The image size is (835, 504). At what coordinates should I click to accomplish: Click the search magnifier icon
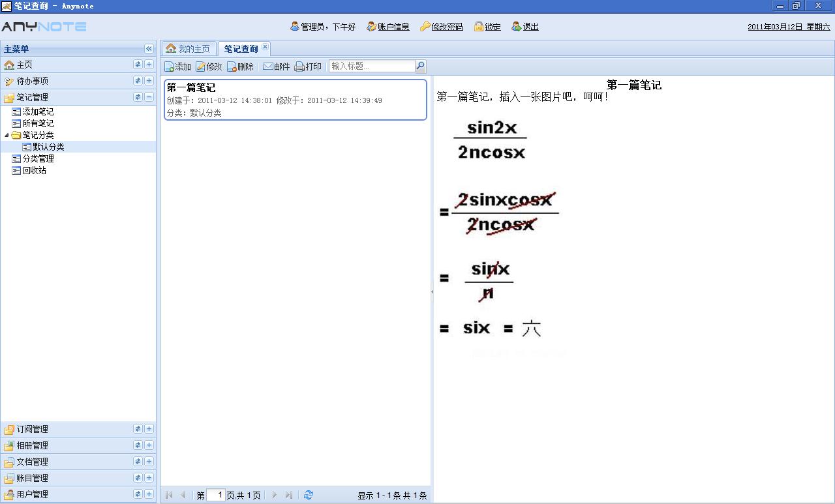[x=420, y=66]
